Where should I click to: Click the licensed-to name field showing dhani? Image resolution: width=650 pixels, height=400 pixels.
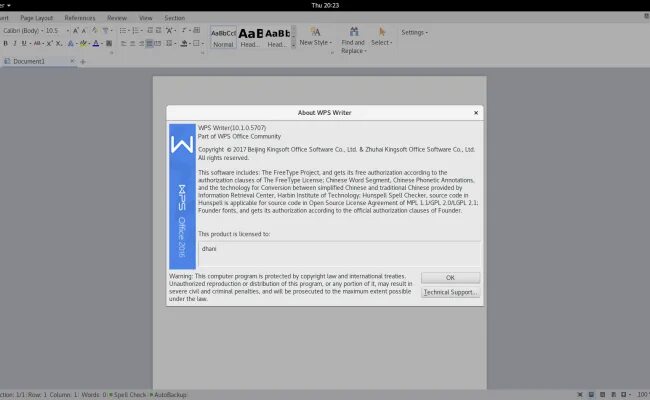[x=340, y=254]
